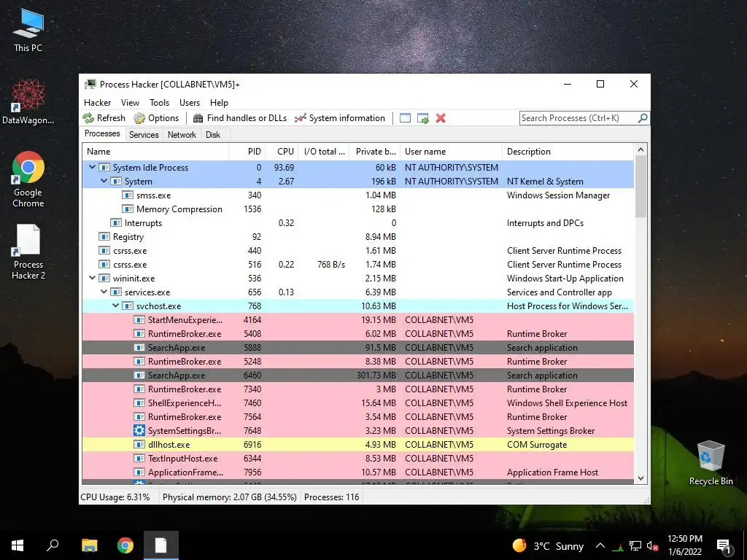
Task: Click the search magnifier icon in search box
Action: 643,117
